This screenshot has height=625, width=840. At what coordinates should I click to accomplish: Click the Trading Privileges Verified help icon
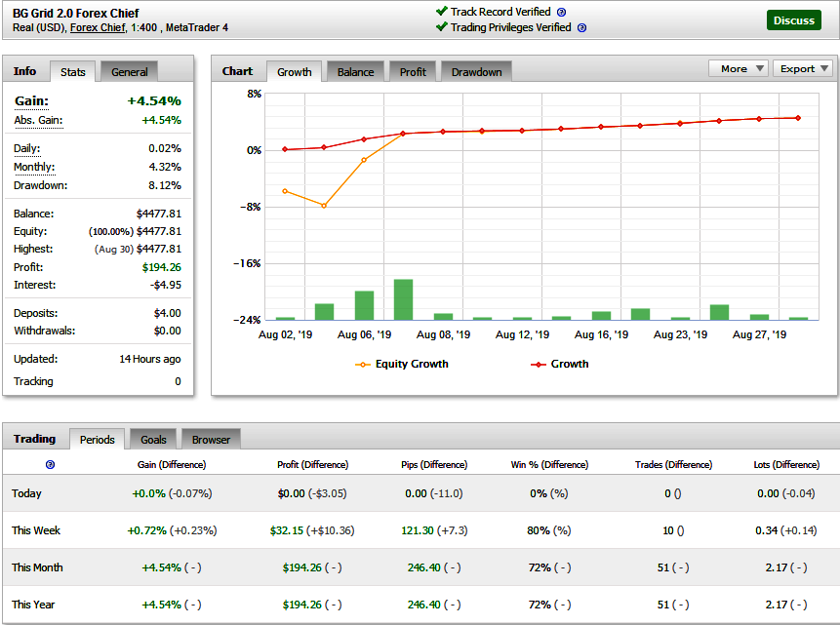tap(581, 28)
